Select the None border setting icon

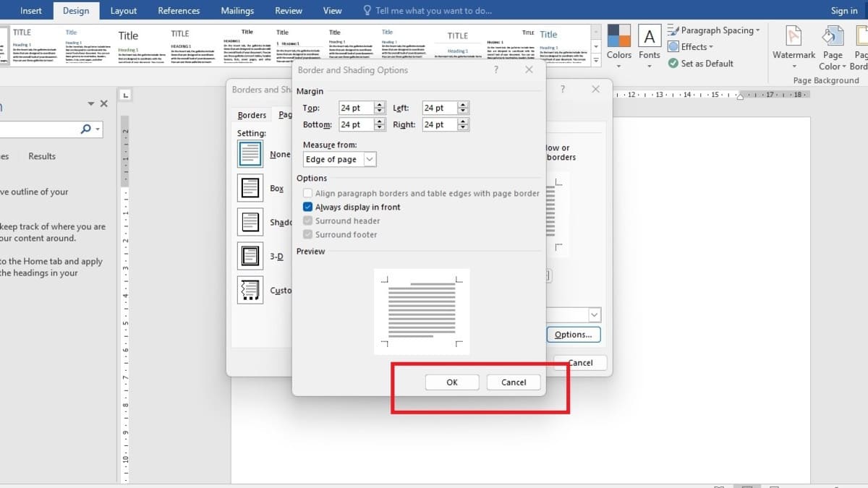pyautogui.click(x=250, y=154)
